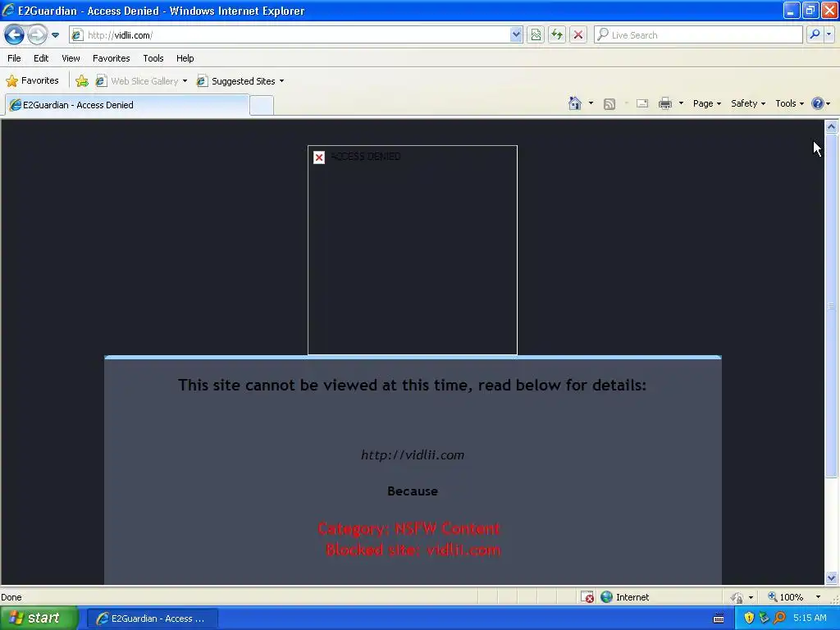Click the scroll up arrow

pos(831,127)
